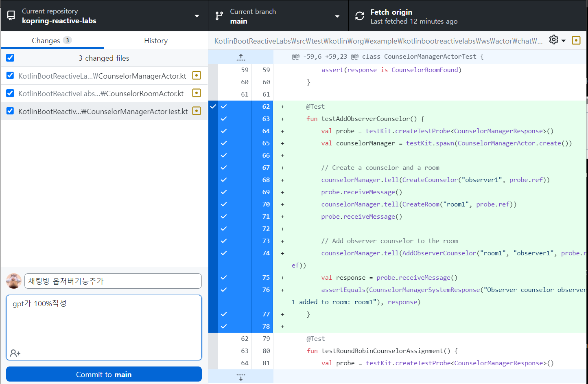Uncheck CounselorManagerActorTest.kt file checkbox

[x=10, y=111]
